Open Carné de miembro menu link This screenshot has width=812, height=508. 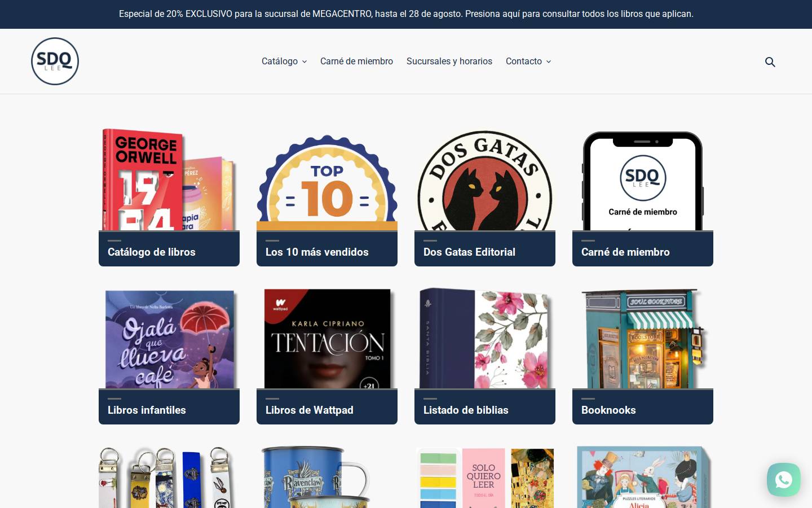(x=356, y=61)
